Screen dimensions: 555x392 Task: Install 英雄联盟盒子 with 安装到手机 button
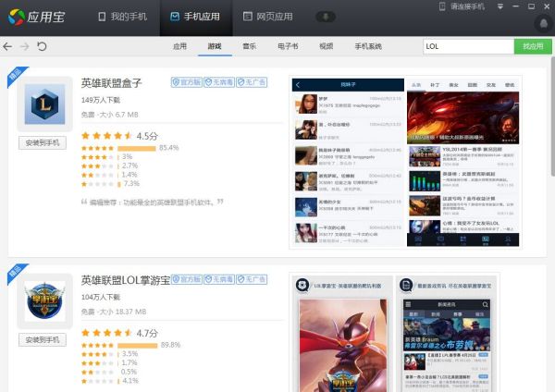point(43,142)
